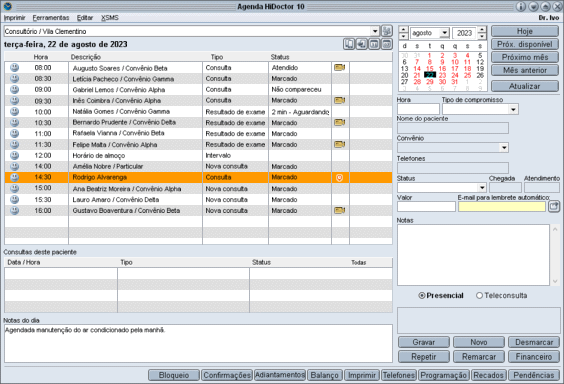Click the Hoje button

tap(525, 31)
